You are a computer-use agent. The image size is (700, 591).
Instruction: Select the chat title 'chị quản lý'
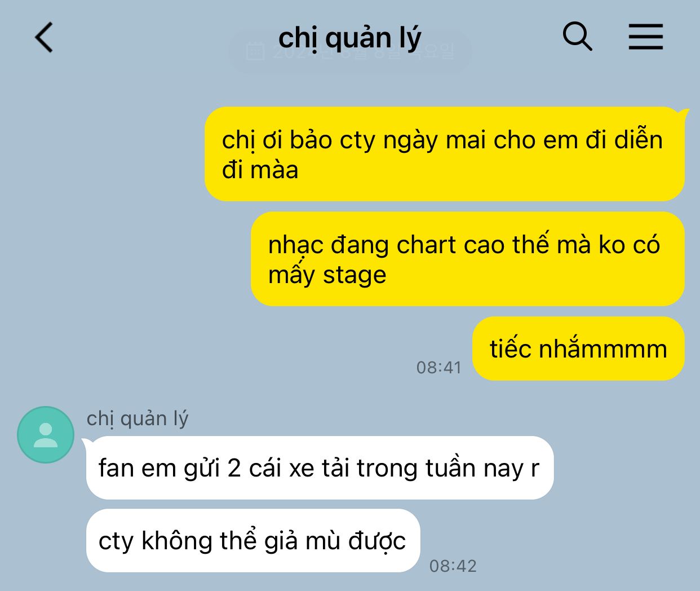point(349,37)
